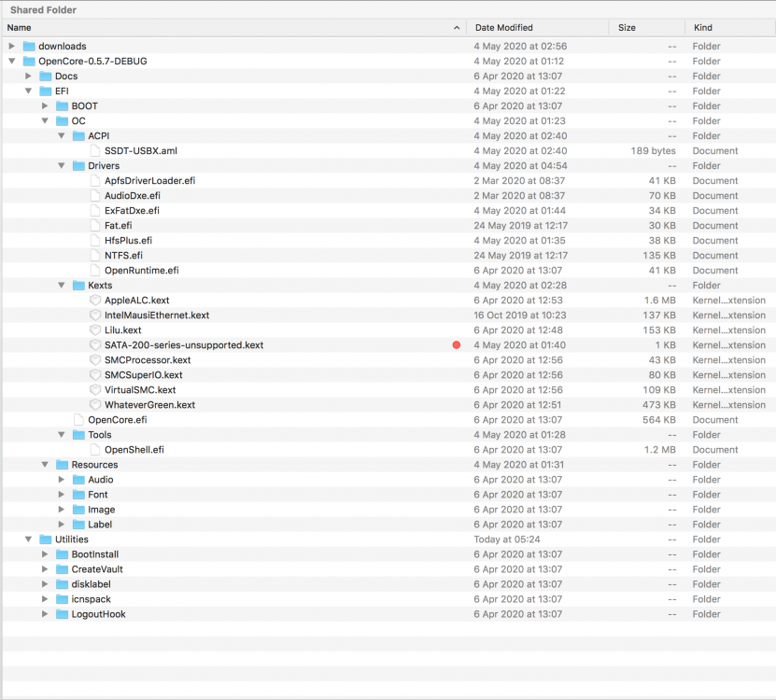Select the OpenCore-0.5.7-DEBUG folder icon
Viewport: 776px width, 700px height.
(29, 61)
